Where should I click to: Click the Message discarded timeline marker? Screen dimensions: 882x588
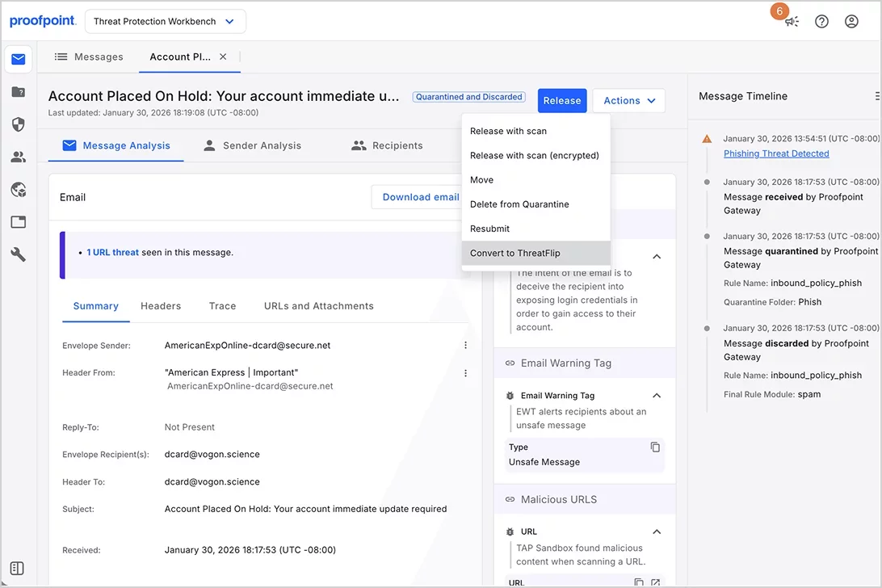pyautogui.click(x=707, y=329)
